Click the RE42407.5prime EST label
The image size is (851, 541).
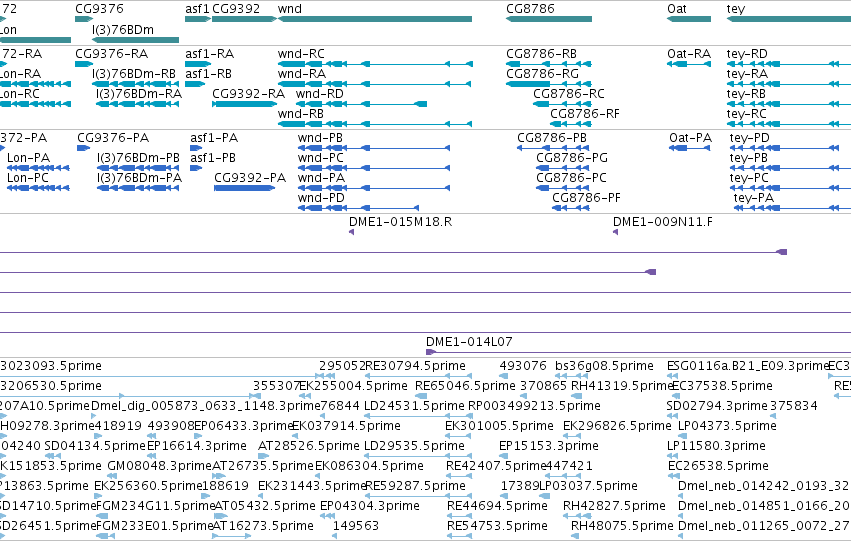coord(496,466)
